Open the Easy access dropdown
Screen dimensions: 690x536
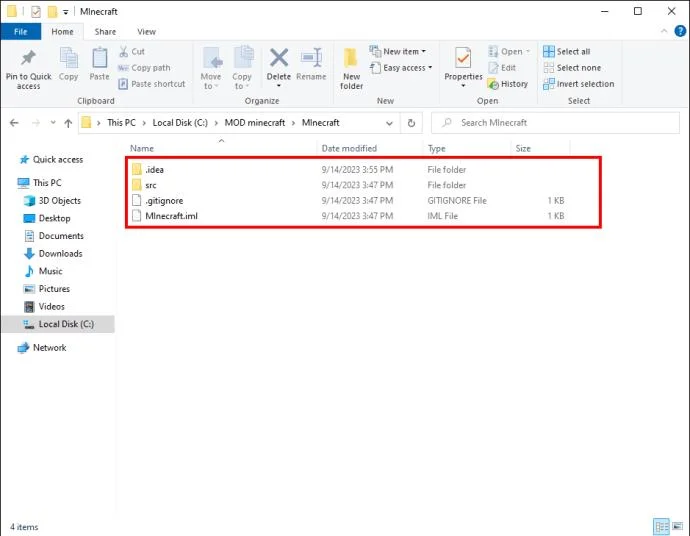coord(401,68)
